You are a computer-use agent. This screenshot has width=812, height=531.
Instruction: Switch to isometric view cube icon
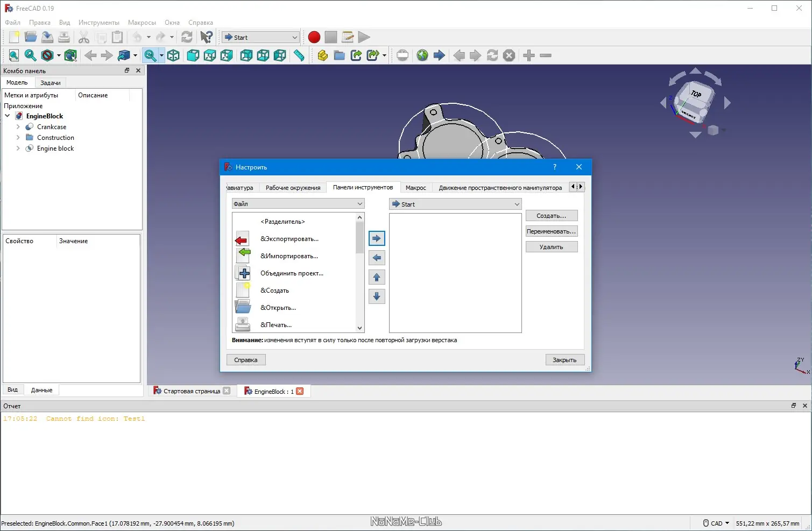tap(173, 55)
